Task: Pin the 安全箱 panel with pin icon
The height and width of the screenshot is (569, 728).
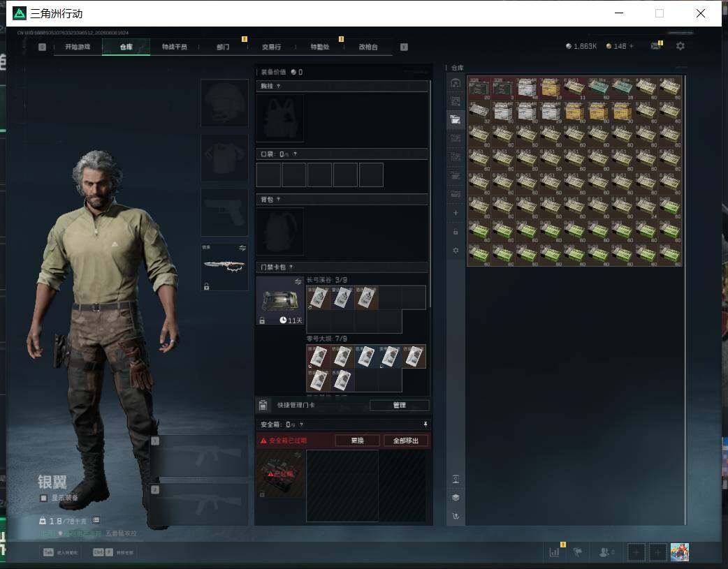Action: (x=425, y=424)
